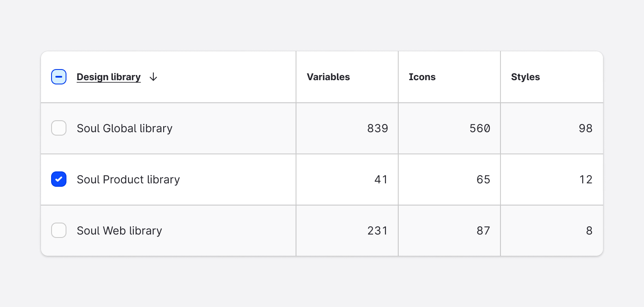Click the descending sort arrow icon
Viewport: 644px width, 307px height.
(153, 77)
